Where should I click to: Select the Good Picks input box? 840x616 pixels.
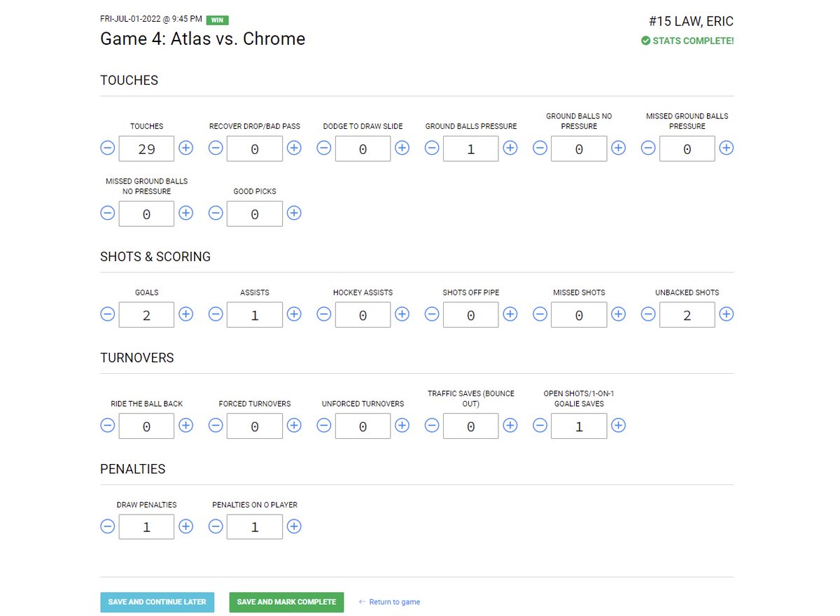point(255,213)
